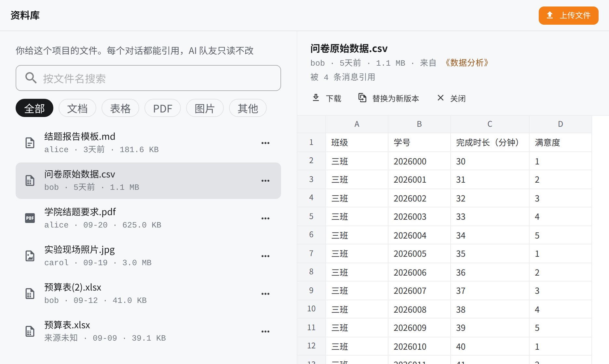Viewport: 609px width, 364px height.
Task: Click the spreadsheet icon of 问卷原始数据.csv
Action: pos(30,181)
